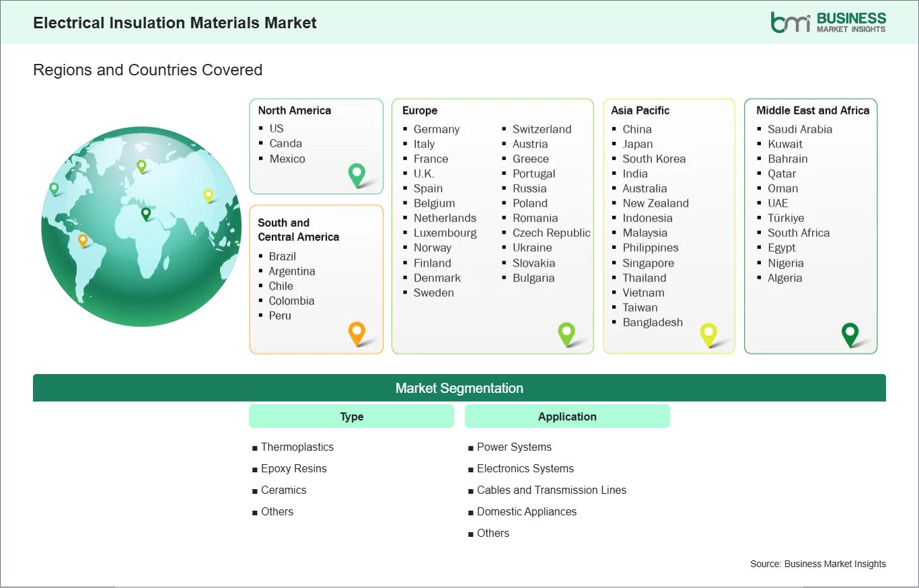Click the Market Segmentation header bar
919x588 pixels.
point(459,388)
